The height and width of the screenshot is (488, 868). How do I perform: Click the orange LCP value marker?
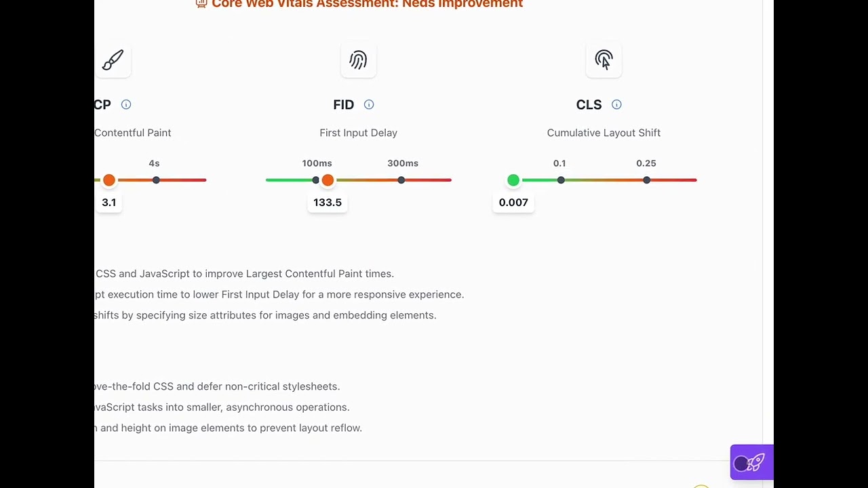[x=109, y=180]
